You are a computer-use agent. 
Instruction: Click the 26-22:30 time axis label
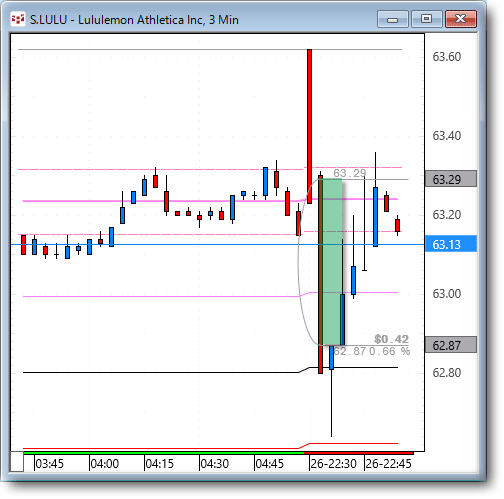[333, 464]
